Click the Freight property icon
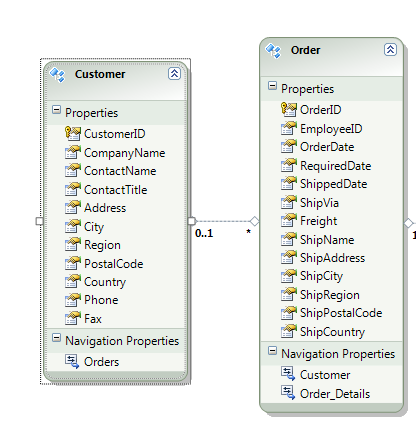 click(288, 221)
